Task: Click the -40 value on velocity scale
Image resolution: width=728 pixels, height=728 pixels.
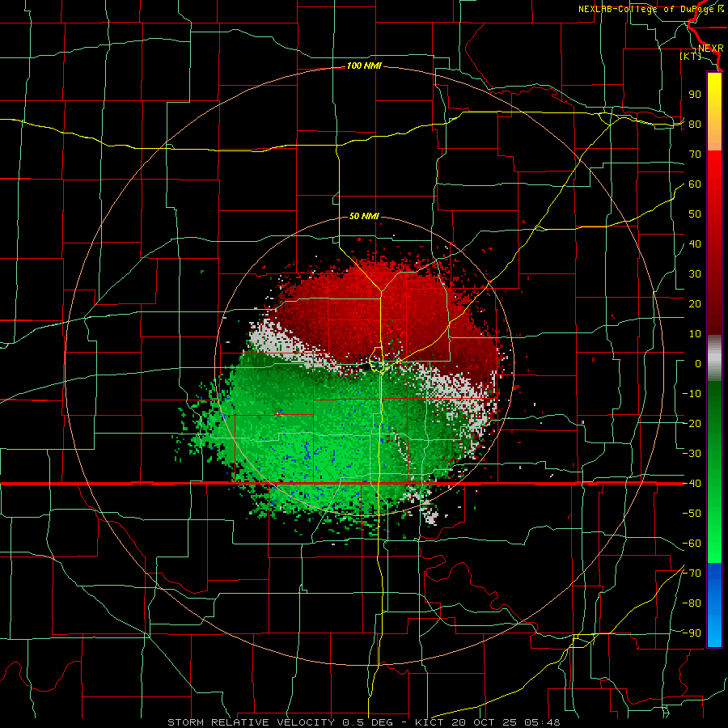Action: [692, 484]
